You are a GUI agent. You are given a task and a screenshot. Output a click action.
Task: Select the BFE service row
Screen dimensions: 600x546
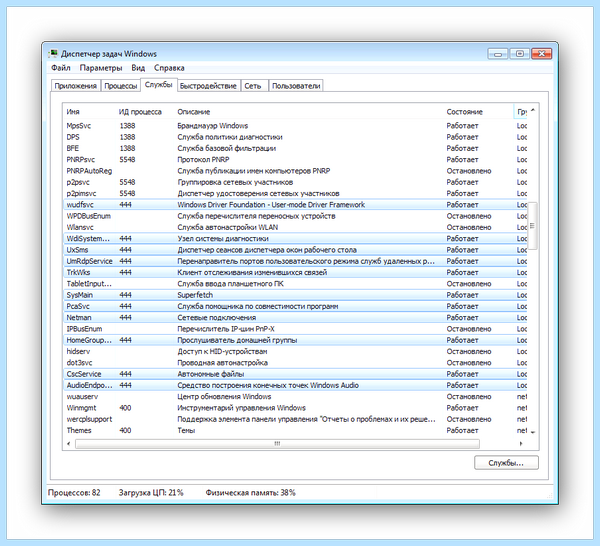pyautogui.click(x=295, y=148)
